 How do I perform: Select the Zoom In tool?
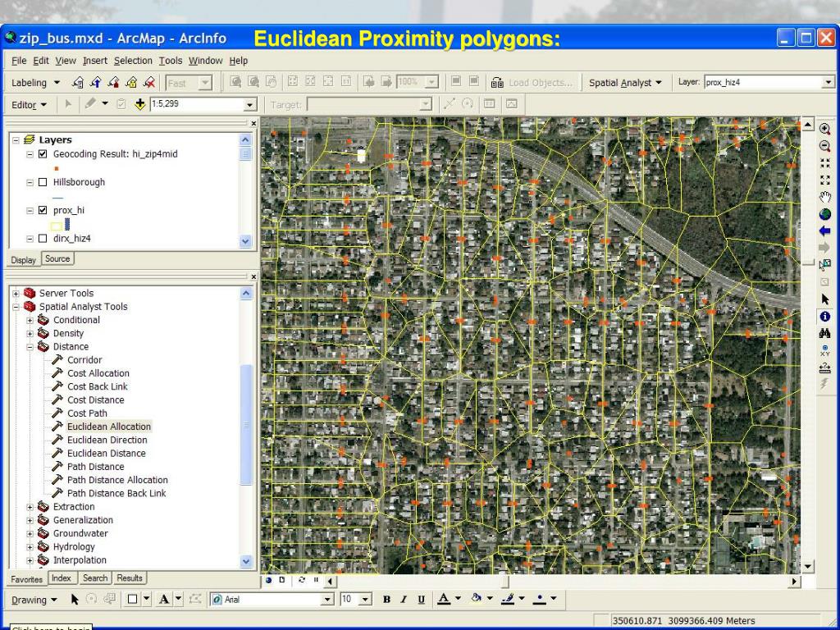coord(825,129)
